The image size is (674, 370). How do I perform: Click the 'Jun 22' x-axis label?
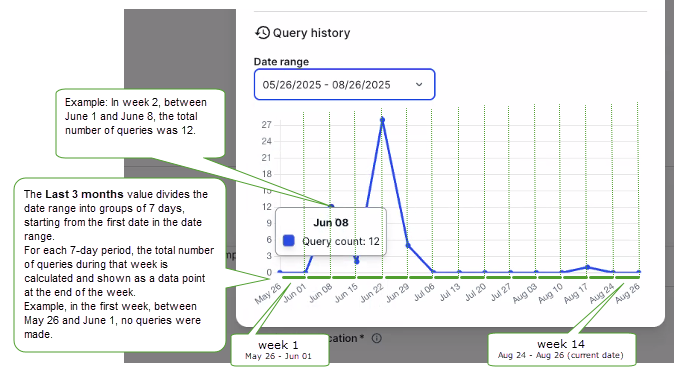point(371,293)
